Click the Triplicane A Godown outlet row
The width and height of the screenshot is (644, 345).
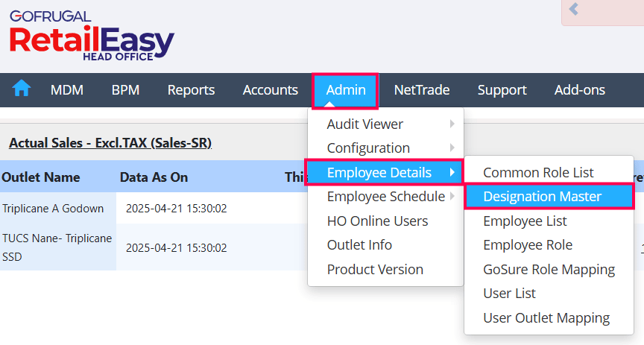point(53,208)
